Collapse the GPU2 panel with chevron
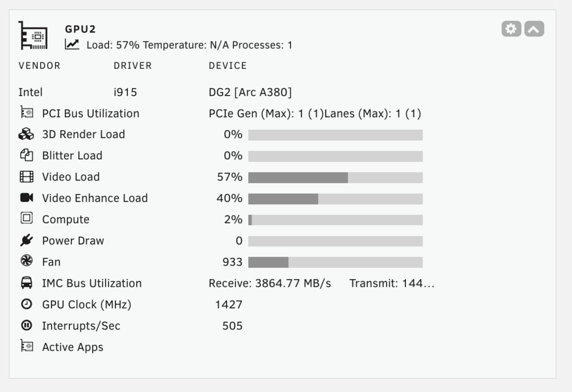This screenshot has height=392, width=572. 534,29
